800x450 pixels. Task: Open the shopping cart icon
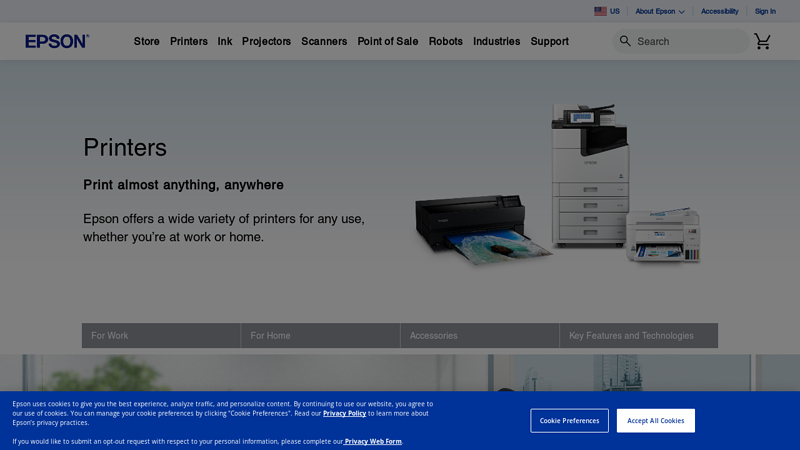(762, 41)
